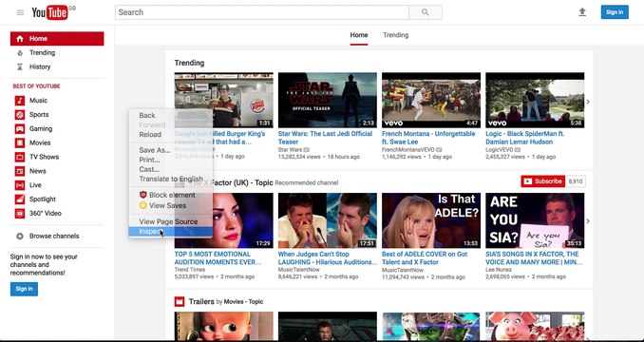
Task: Open the Star Wars teaser thumbnail
Action: [x=328, y=100]
